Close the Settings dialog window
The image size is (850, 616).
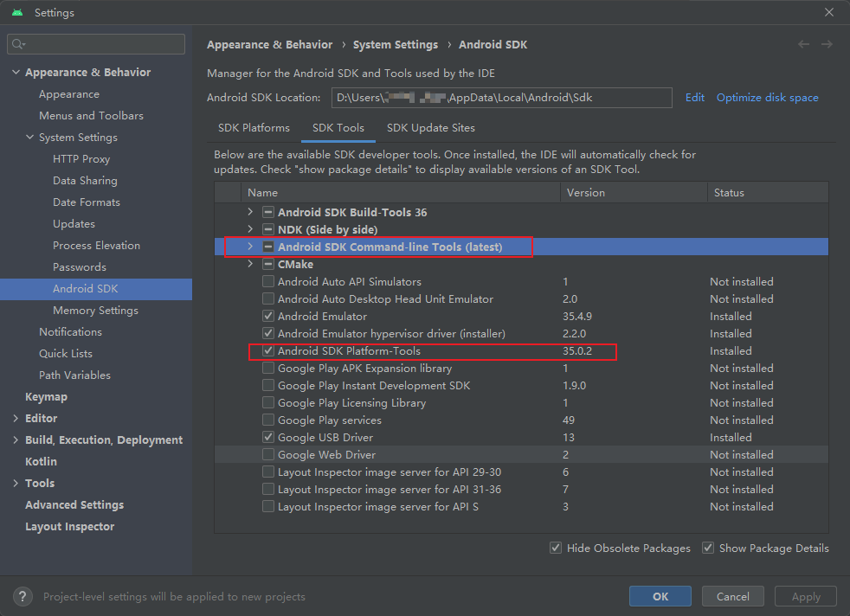tap(829, 12)
